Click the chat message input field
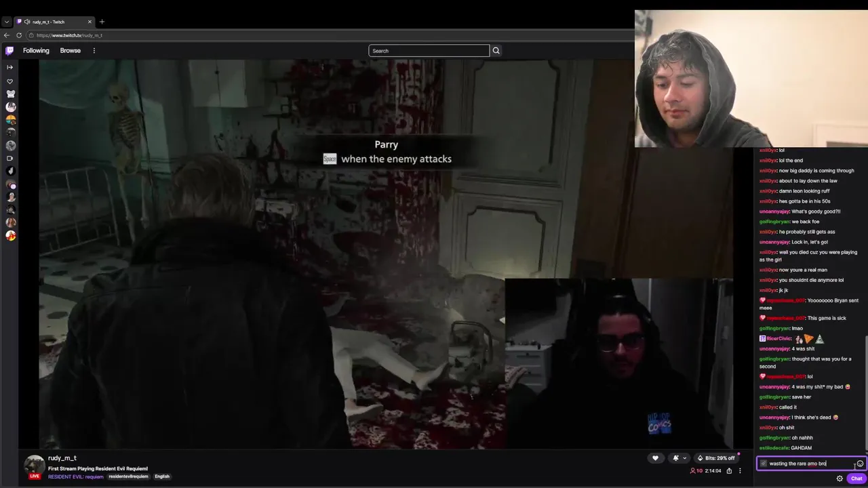The height and width of the screenshot is (488, 868). coord(811,464)
